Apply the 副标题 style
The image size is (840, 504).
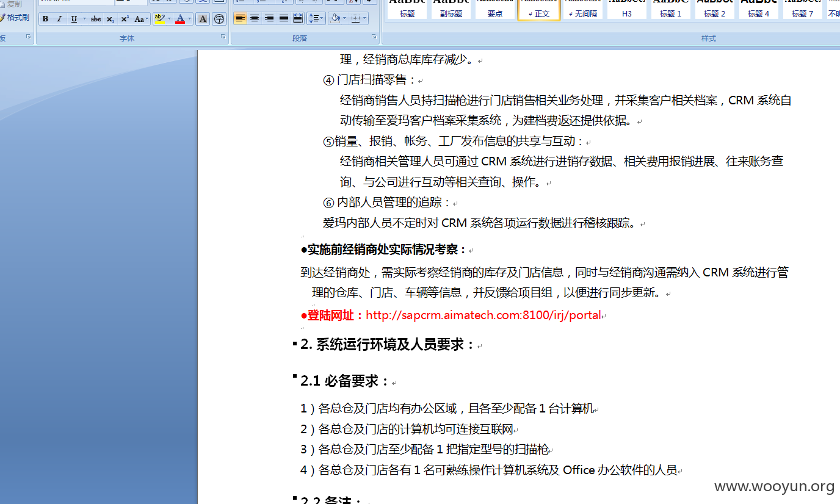pos(451,9)
